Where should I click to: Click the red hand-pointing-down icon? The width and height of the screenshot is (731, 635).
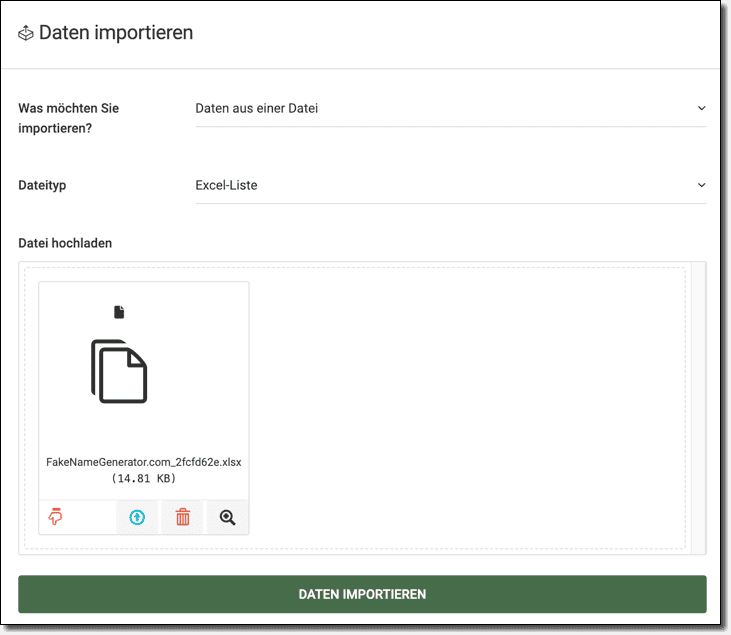(x=56, y=517)
